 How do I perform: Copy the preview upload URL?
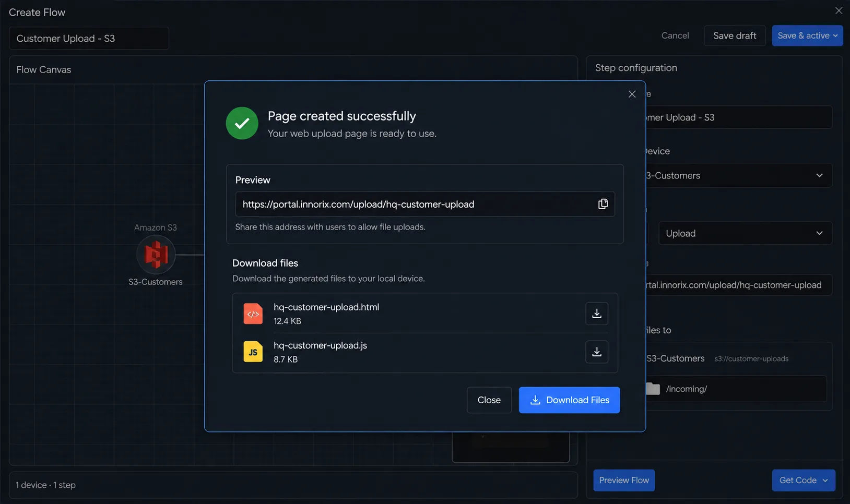pyautogui.click(x=603, y=204)
